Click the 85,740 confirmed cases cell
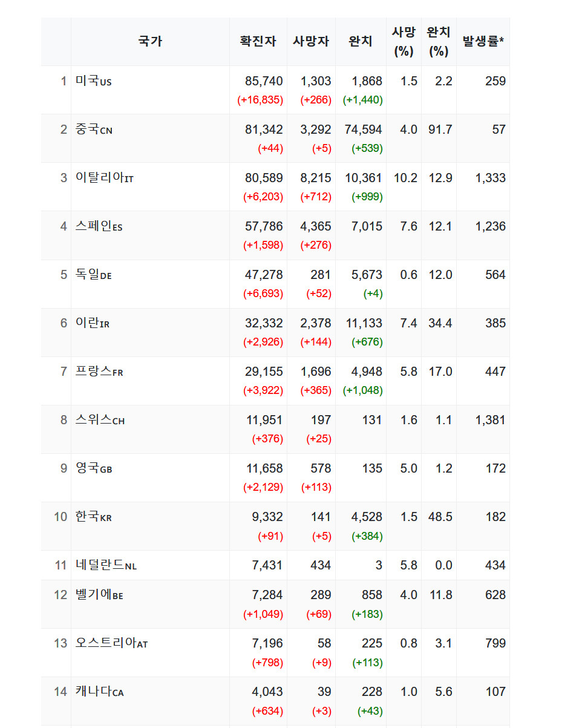The width and height of the screenshot is (579, 728). [x=264, y=81]
